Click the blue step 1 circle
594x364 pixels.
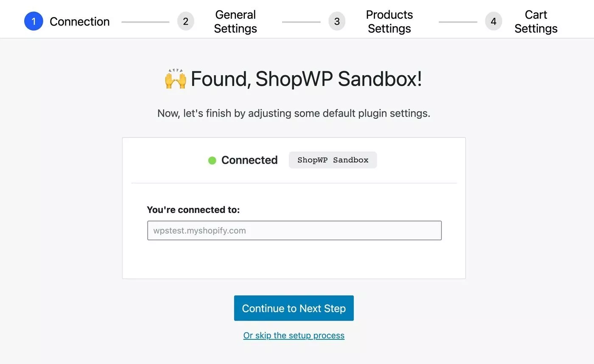34,21
